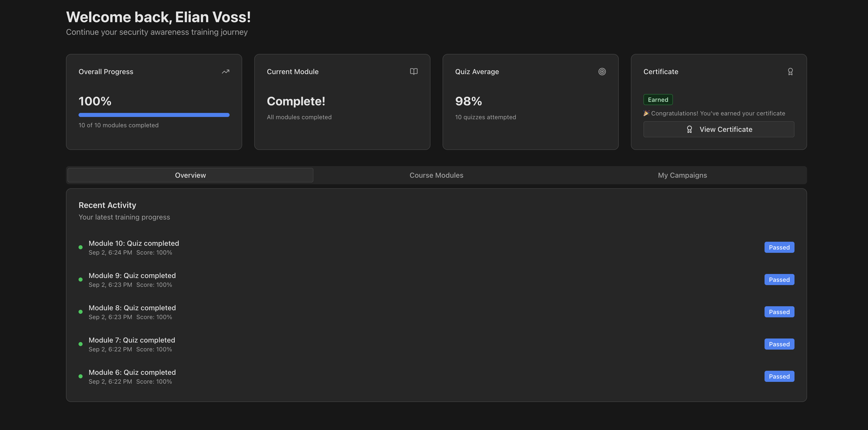Click the trending arrow icon in Overall Progress
This screenshot has width=868, height=430.
(225, 72)
